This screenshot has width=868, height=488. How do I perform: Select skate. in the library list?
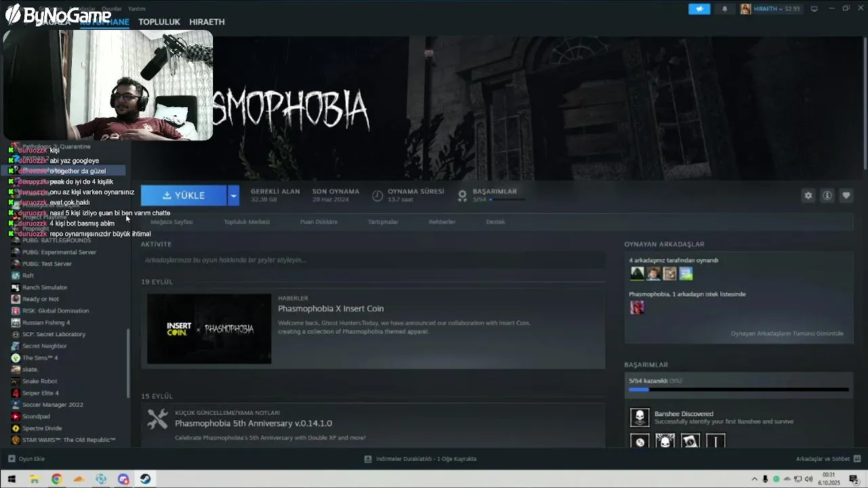coord(31,369)
